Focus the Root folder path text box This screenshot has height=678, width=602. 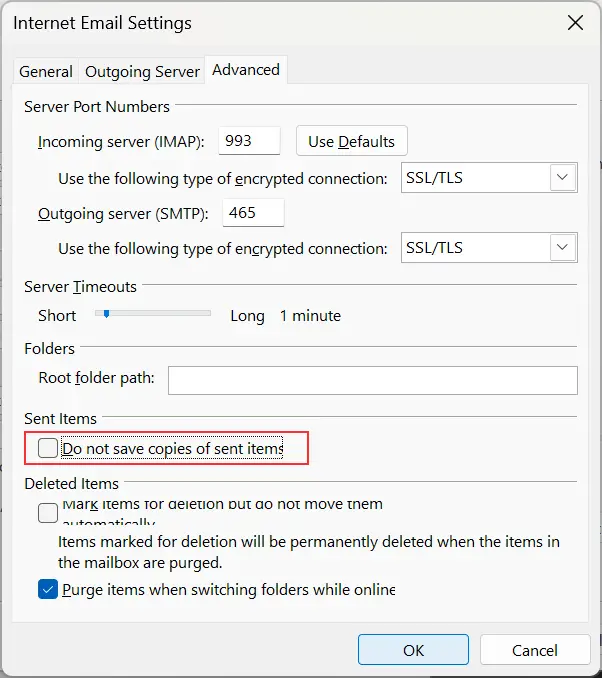pos(372,380)
